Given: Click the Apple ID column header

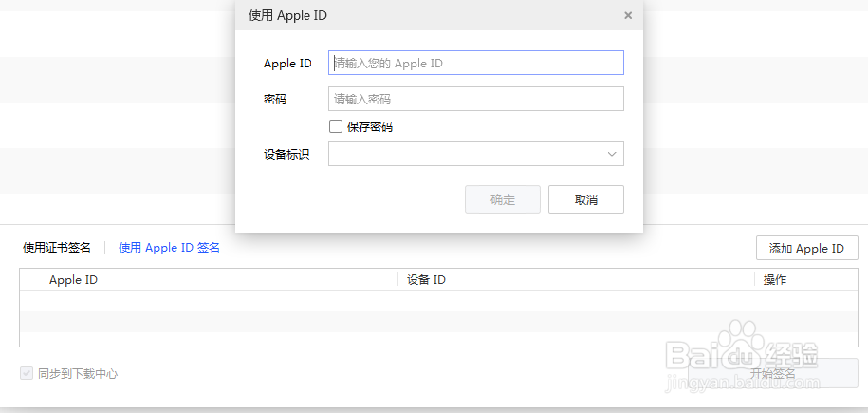Looking at the screenshot, I should point(74,280).
